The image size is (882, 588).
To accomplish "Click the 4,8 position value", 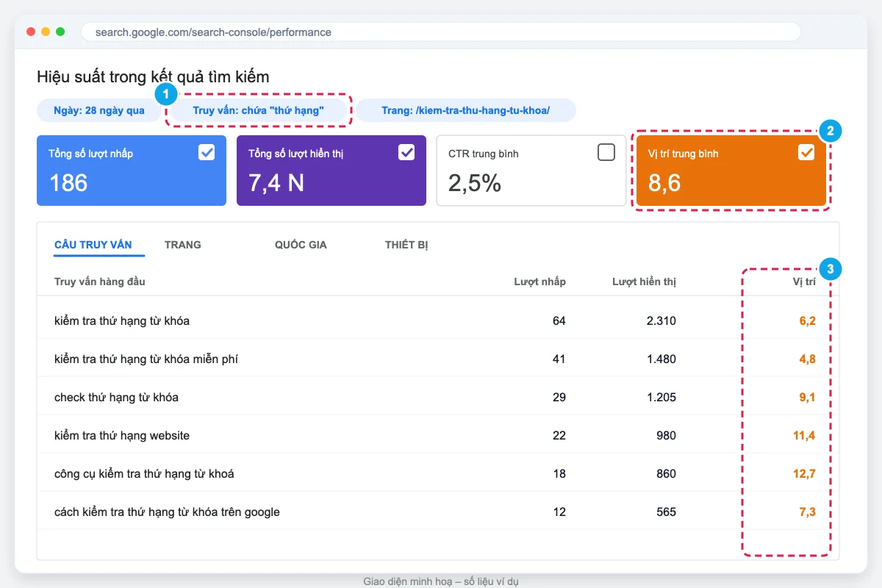I will (807, 359).
